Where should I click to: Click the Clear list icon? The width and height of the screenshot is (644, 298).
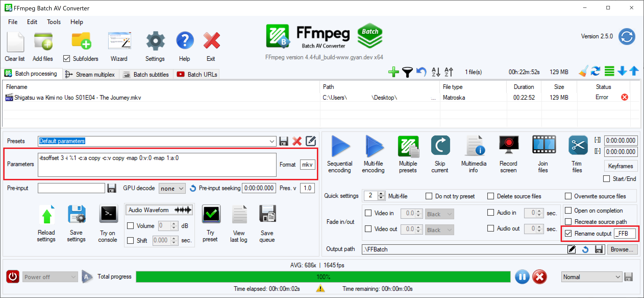[x=15, y=42]
